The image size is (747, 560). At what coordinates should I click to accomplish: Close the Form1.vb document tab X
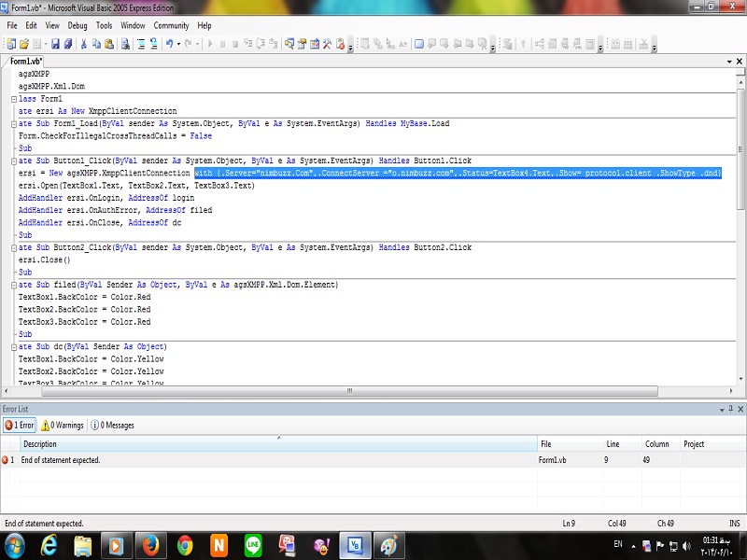tap(740, 62)
